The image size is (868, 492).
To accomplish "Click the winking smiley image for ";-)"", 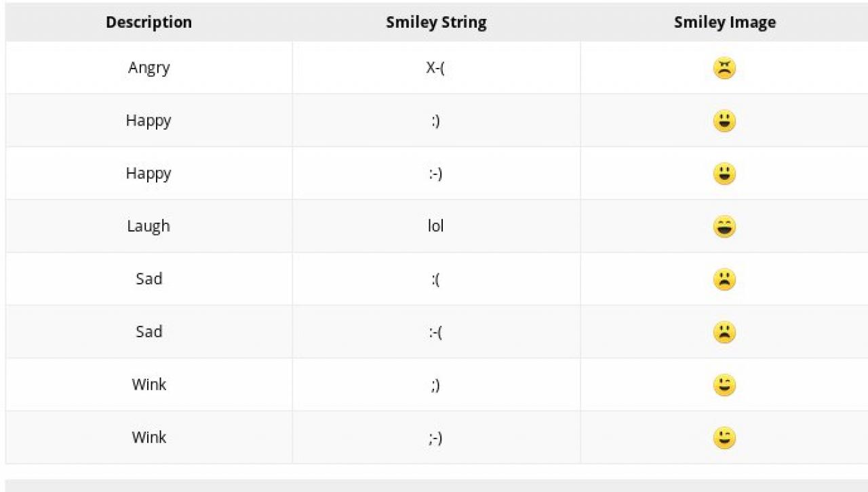I will tap(724, 438).
